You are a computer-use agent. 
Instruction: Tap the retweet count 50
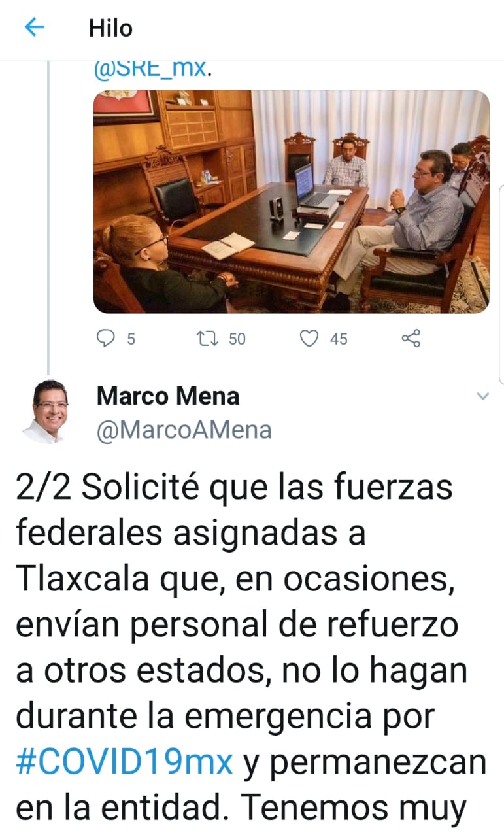pos(237,339)
